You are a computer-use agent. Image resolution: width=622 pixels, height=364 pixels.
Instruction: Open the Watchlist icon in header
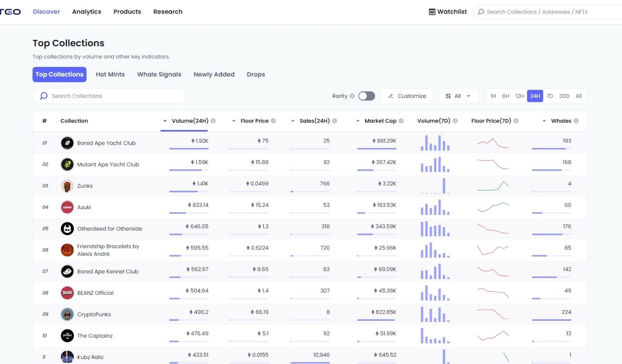tap(432, 12)
